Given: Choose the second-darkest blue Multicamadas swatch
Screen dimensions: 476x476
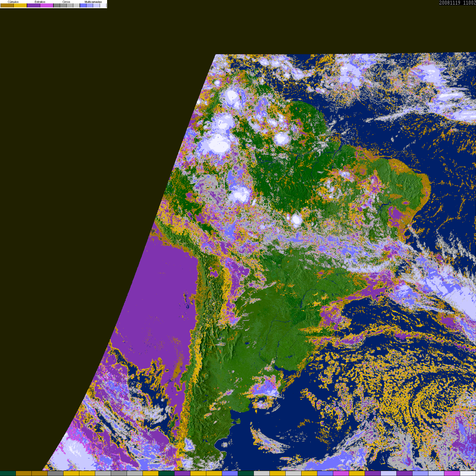Looking at the screenshot, I should pyautogui.click(x=90, y=5).
